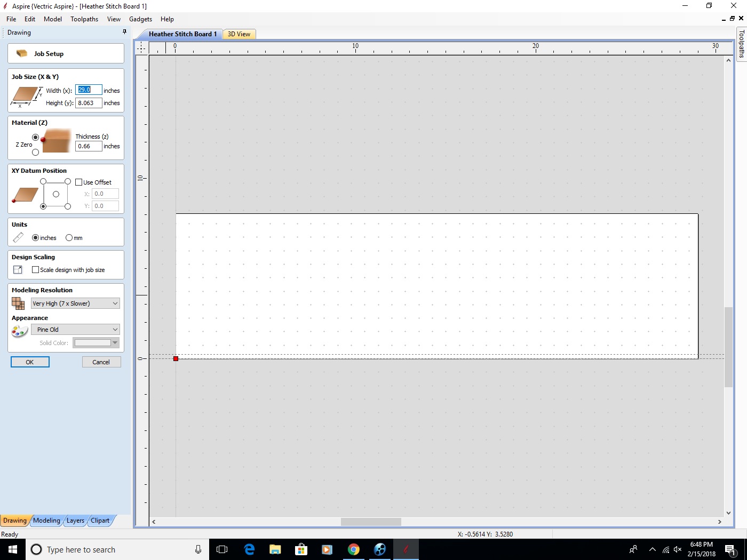This screenshot has width=747, height=560.
Task: Open the Edit menu
Action: 30,19
